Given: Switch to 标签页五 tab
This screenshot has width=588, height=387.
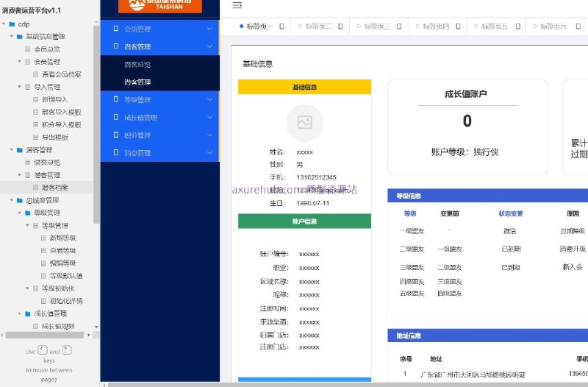Looking at the screenshot, I should point(495,26).
